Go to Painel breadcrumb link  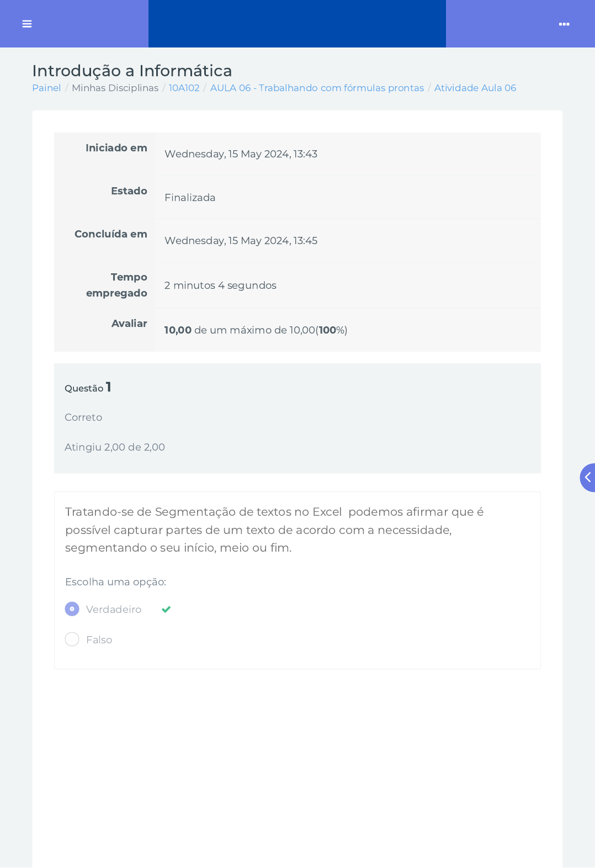46,88
